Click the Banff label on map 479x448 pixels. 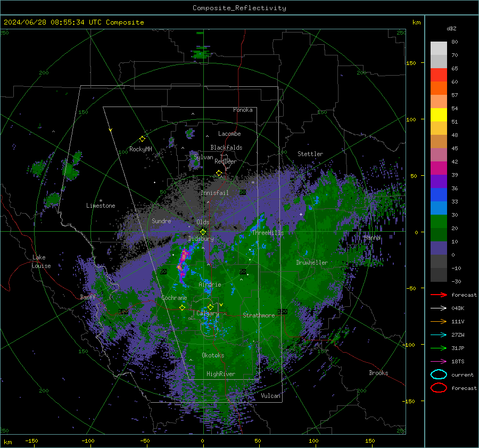click(88, 297)
